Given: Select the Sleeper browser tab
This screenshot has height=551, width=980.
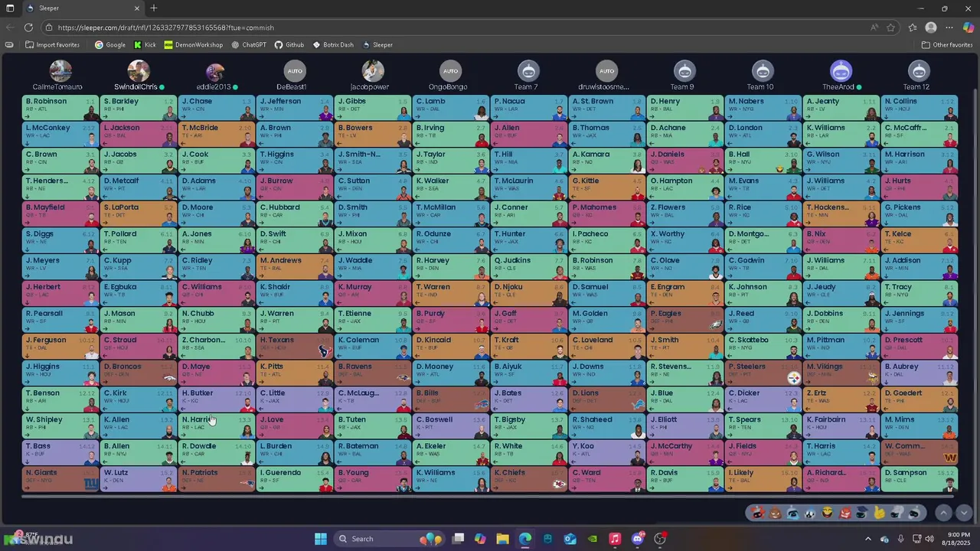Looking at the screenshot, I should click(82, 8).
